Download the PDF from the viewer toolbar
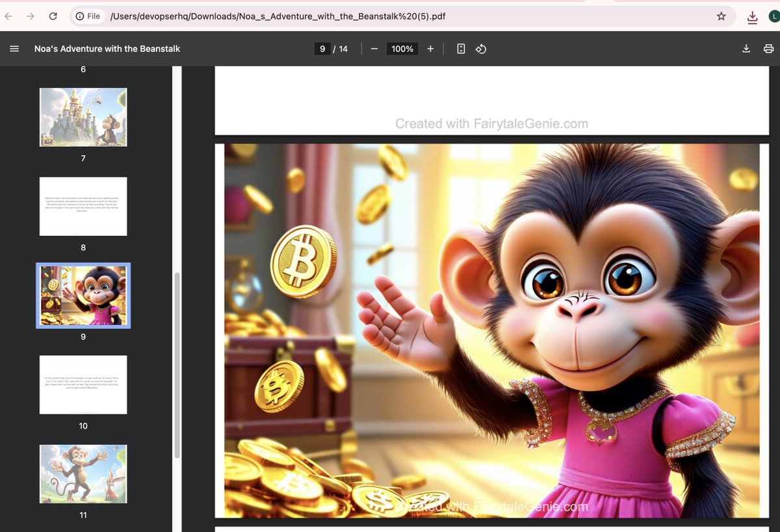 [x=746, y=49]
